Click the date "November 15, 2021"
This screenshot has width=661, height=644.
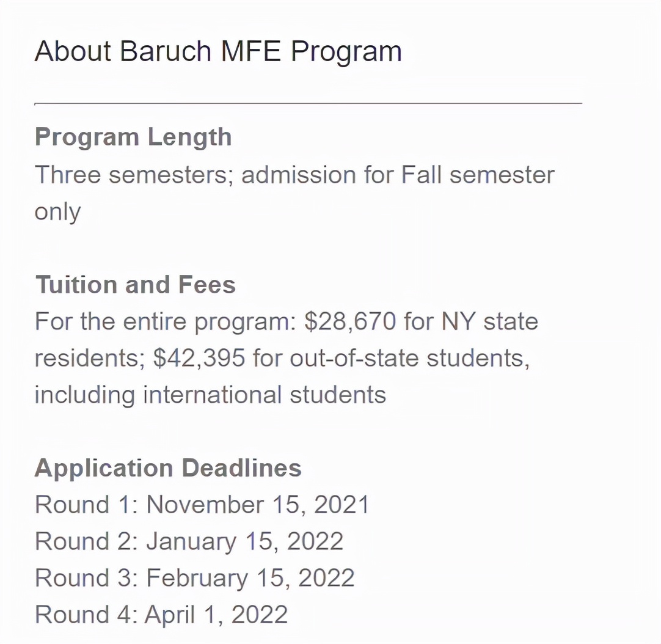(258, 505)
